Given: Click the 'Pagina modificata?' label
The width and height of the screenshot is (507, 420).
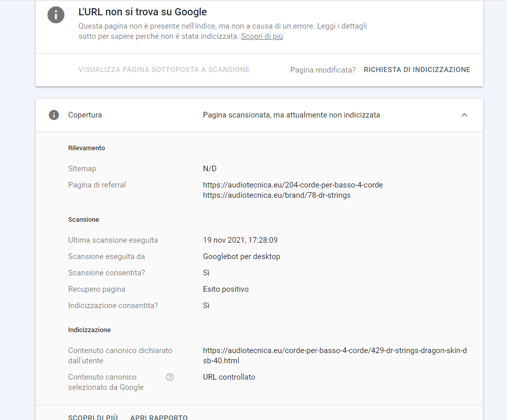Looking at the screenshot, I should click(x=323, y=70).
